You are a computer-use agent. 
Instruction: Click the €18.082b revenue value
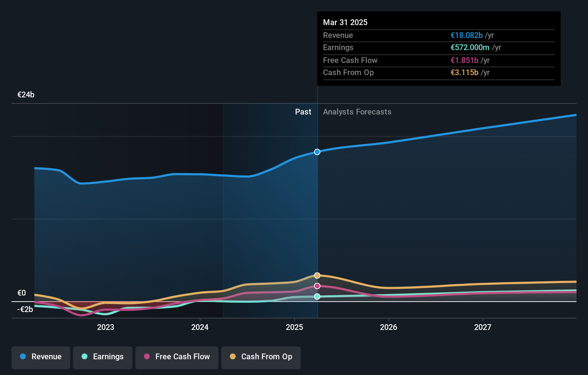point(467,35)
